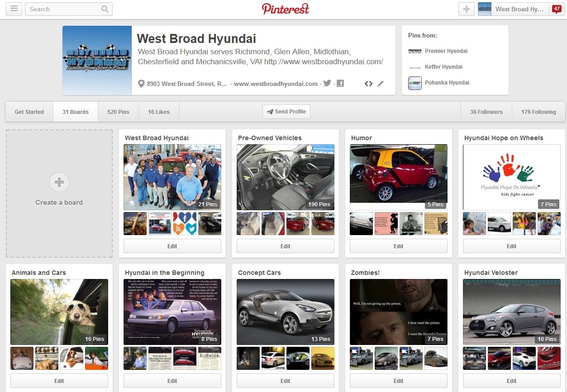Viewport: 567px width, 392px height.
Task: Click the Facebook icon in profile
Action: coord(340,83)
